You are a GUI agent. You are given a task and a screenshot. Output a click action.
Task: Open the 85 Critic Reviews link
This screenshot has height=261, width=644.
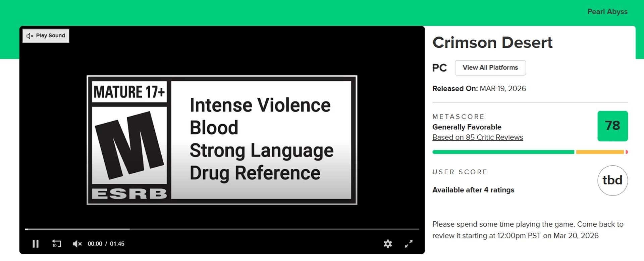477,137
